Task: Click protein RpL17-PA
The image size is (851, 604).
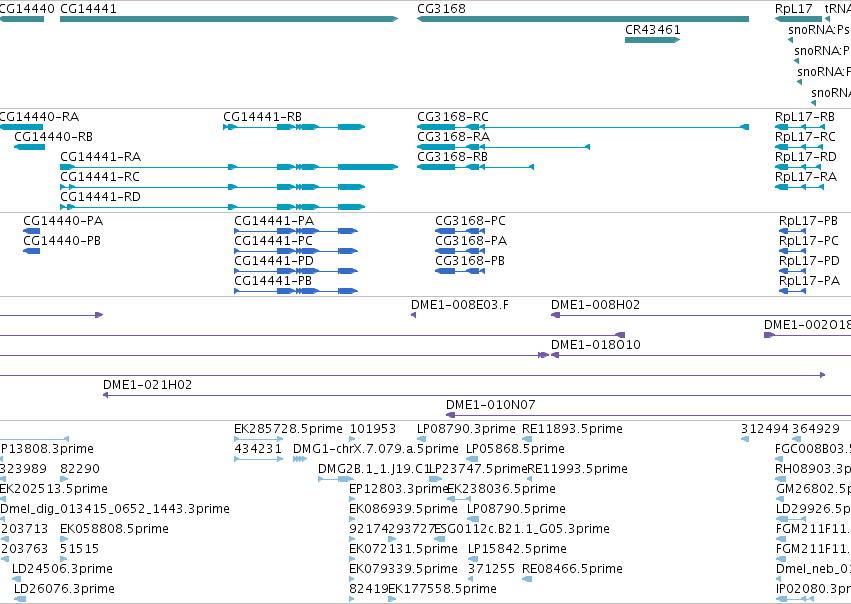Action: [792, 291]
